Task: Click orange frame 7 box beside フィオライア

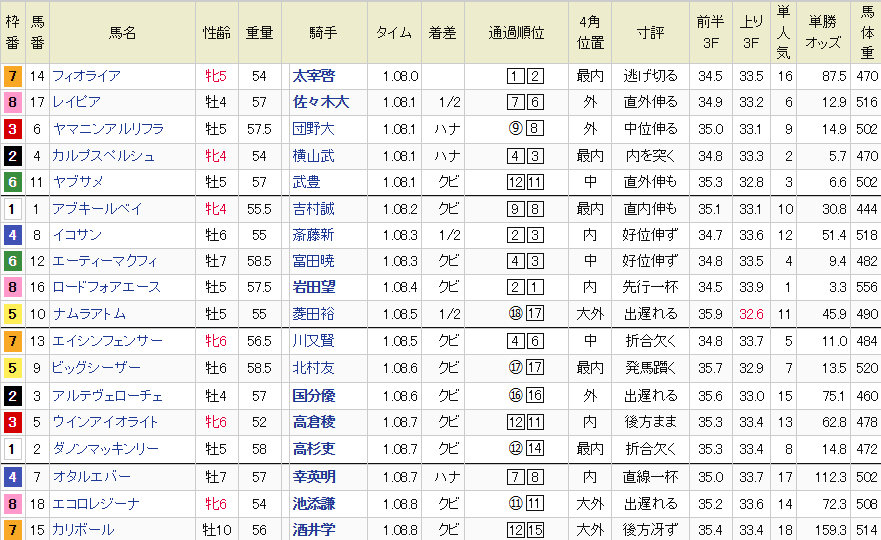Action: click(x=12, y=76)
